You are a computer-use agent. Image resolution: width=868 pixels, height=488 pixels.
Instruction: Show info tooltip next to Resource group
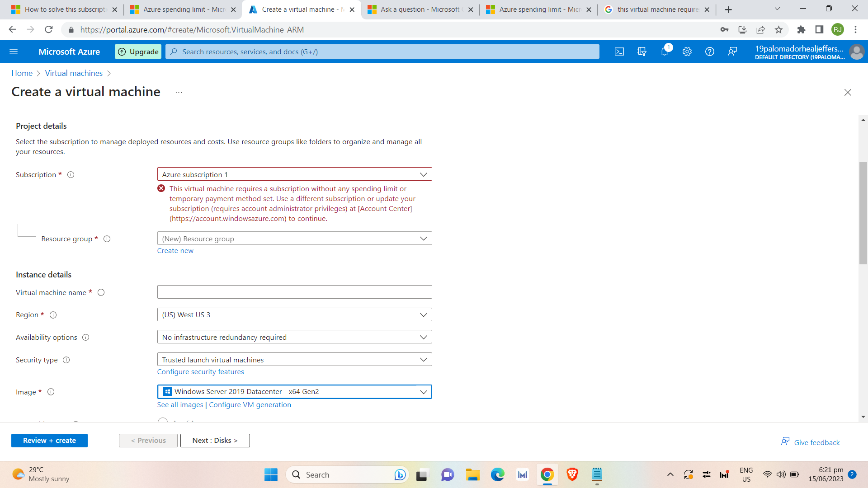coord(107,239)
